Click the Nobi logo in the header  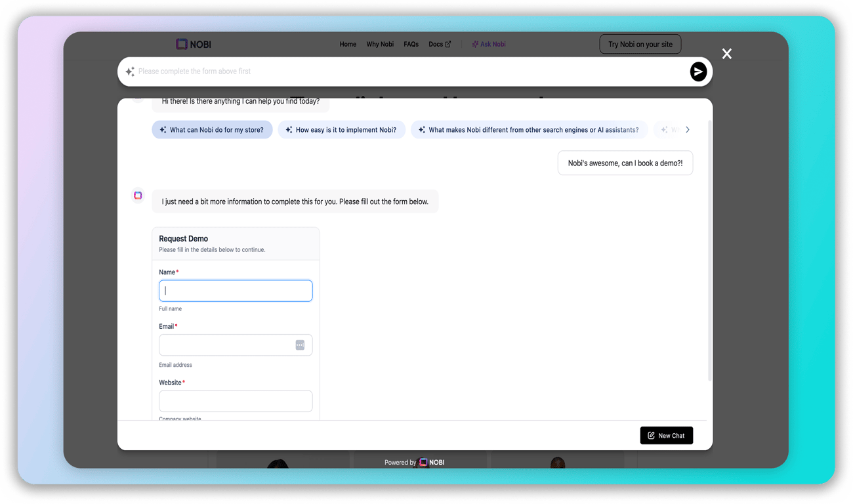click(194, 44)
